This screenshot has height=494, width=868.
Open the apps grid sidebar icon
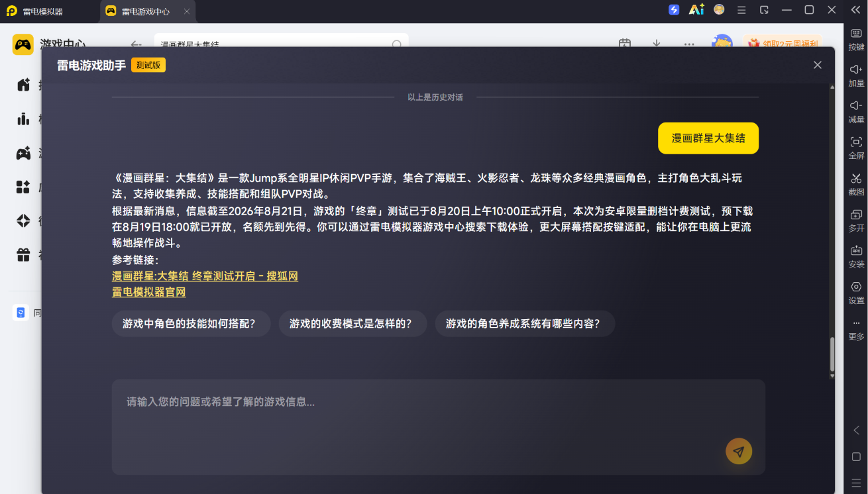click(x=24, y=187)
